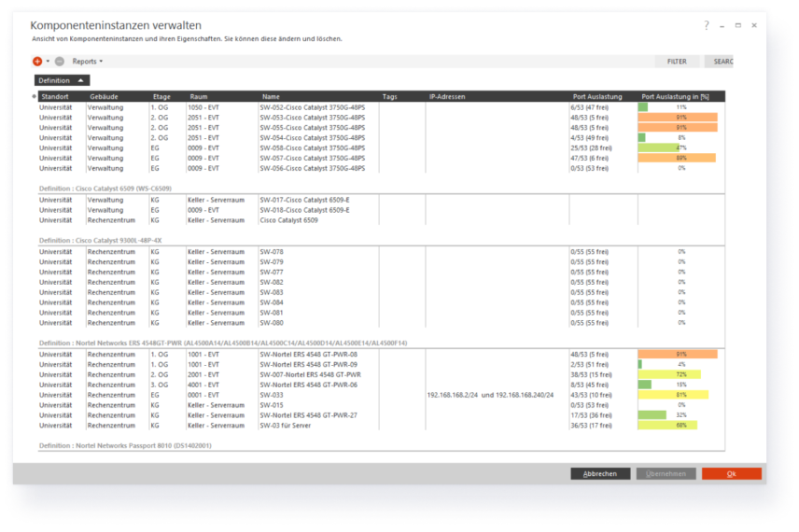Image resolution: width=799 pixels, height=532 pixels.
Task: Click the 72% usage bar for SW-007-Nortel
Action: tap(669, 374)
